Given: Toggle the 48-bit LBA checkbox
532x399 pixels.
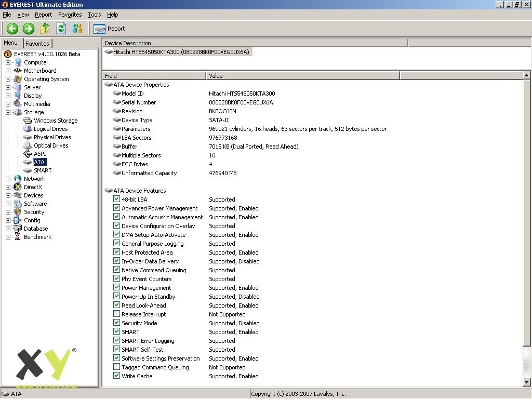Looking at the screenshot, I should (x=116, y=199).
